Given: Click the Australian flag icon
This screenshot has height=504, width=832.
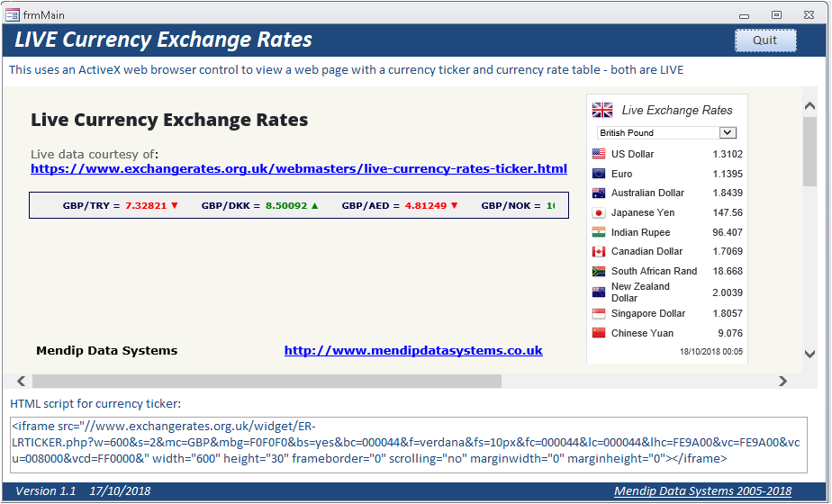Looking at the screenshot, I should coord(599,193).
